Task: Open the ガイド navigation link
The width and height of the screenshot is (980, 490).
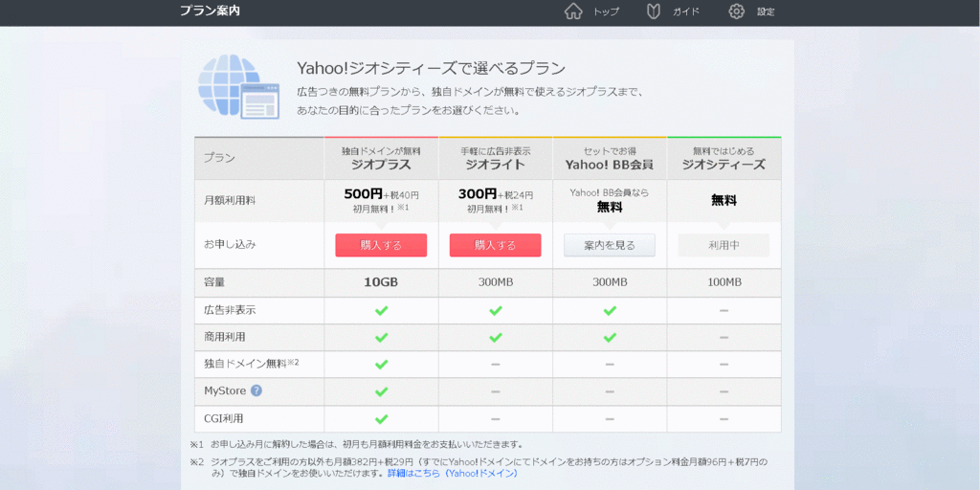Action: click(x=685, y=11)
